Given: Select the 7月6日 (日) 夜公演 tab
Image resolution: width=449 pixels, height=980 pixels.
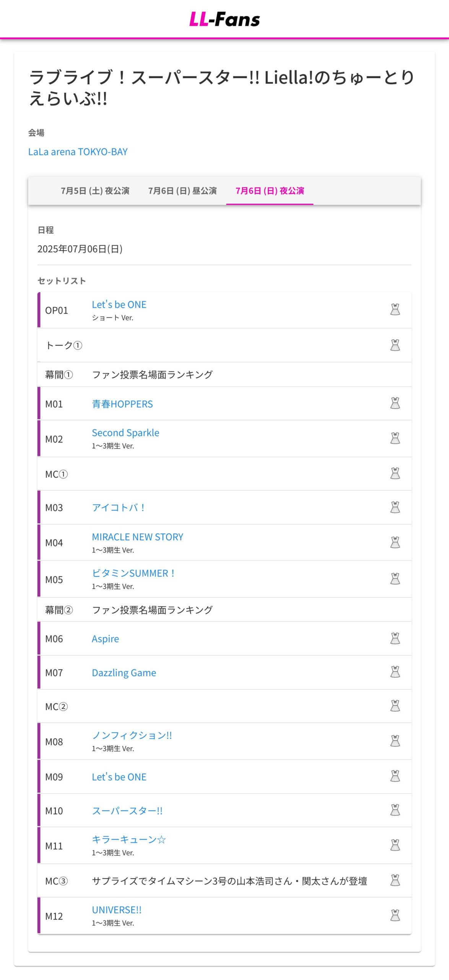Looking at the screenshot, I should pyautogui.click(x=270, y=191).
